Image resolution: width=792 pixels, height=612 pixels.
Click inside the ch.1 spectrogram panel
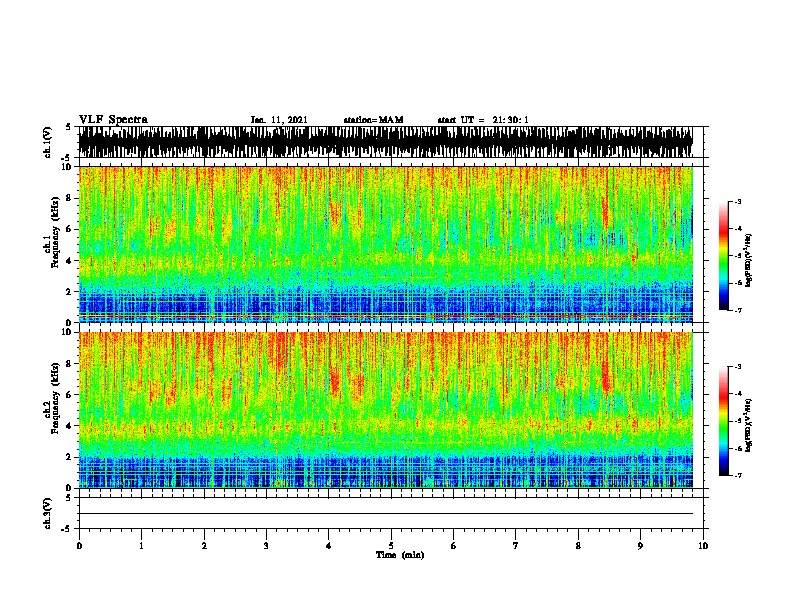(x=386, y=244)
